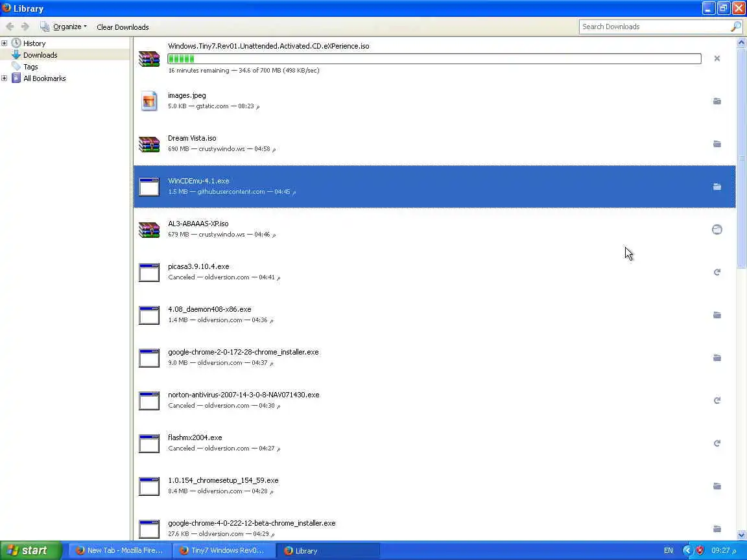
Task: Click the images.jpeg file icon
Action: [x=149, y=101]
